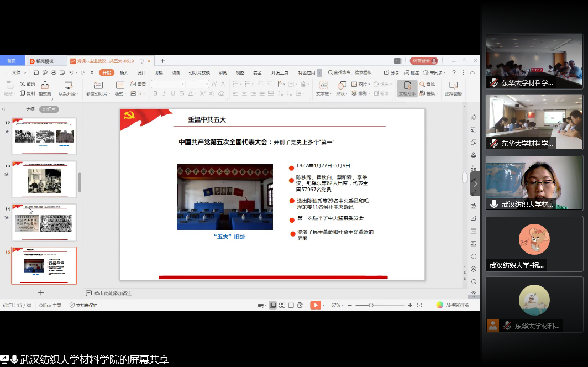This screenshot has width=588, height=367.
Task: Switch to the 幻灯片放映 ribbon tab
Action: click(x=199, y=72)
